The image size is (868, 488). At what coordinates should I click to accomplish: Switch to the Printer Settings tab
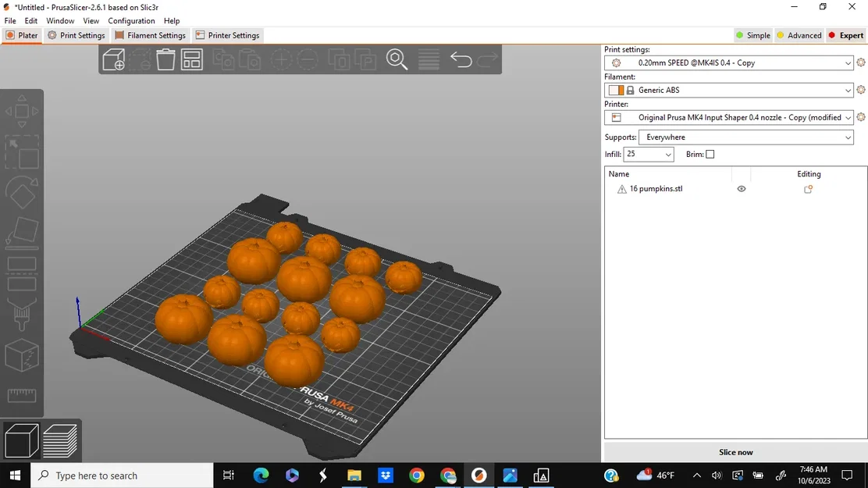coord(227,35)
